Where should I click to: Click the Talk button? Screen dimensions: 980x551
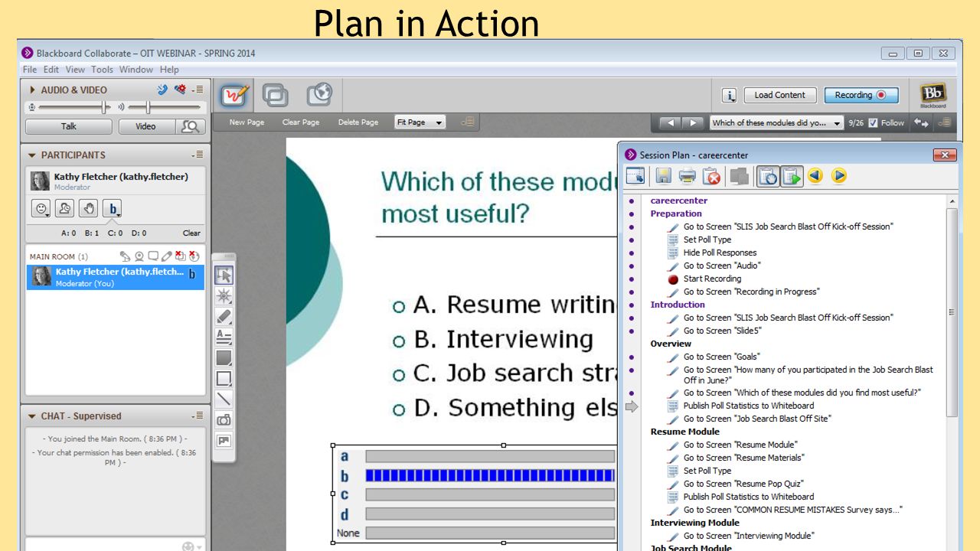pos(69,126)
